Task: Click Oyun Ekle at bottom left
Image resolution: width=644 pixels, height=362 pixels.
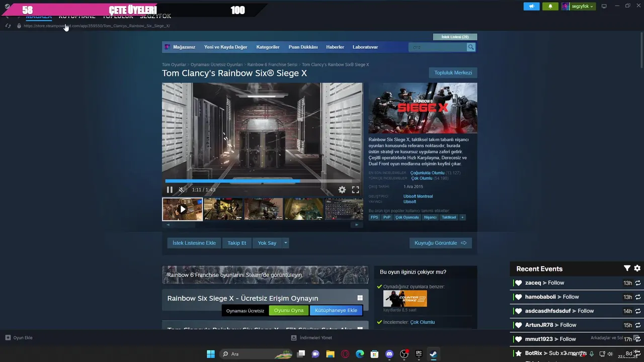Action: pos(19,338)
